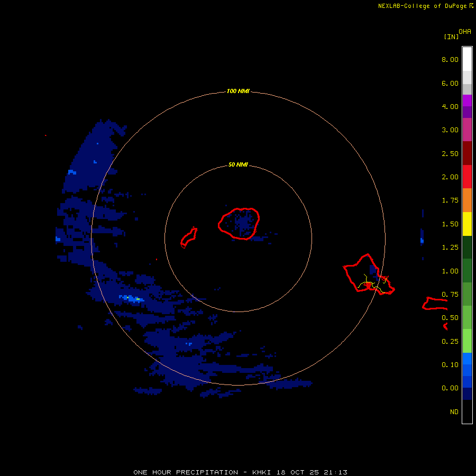This screenshot has height=476, width=476.
Task: Click the orange 1.75 legend swatch
Action: (x=467, y=200)
